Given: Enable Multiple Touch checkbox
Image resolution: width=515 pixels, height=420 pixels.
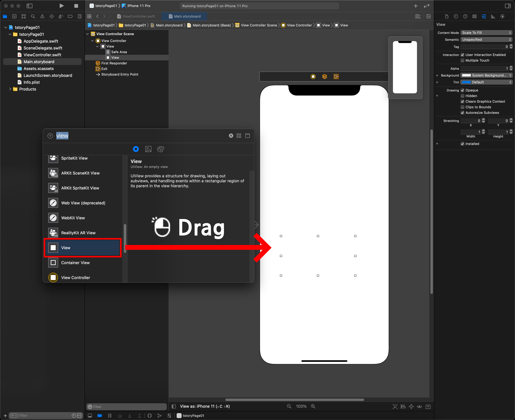Looking at the screenshot, I should click(x=462, y=61).
